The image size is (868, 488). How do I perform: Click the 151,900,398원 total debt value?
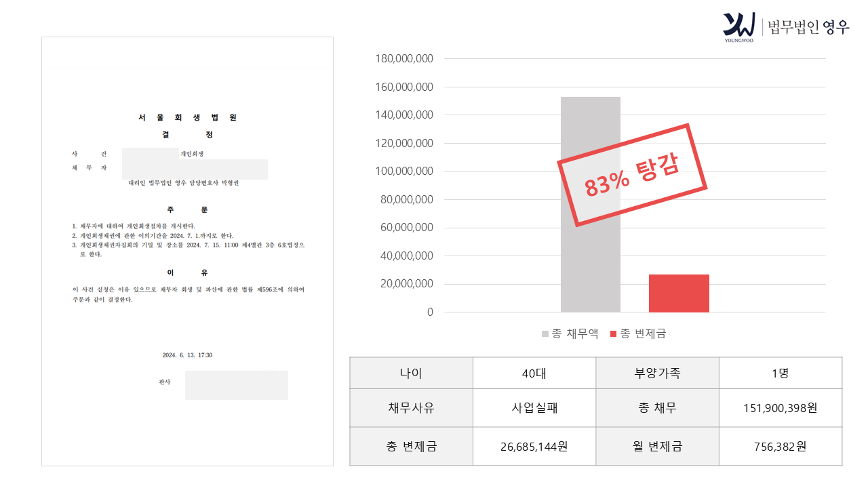781,408
